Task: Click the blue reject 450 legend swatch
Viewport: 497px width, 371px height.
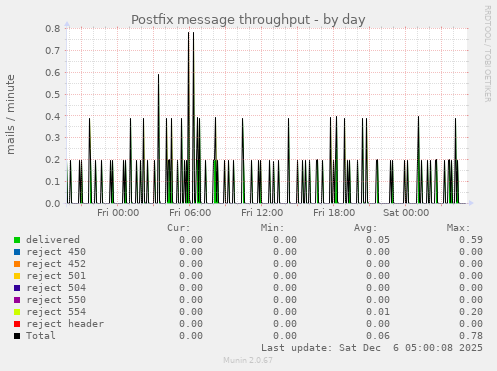Action: [x=17, y=252]
